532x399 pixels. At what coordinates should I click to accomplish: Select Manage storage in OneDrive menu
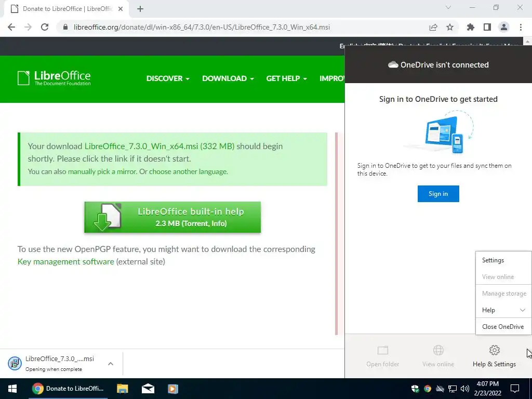click(503, 294)
